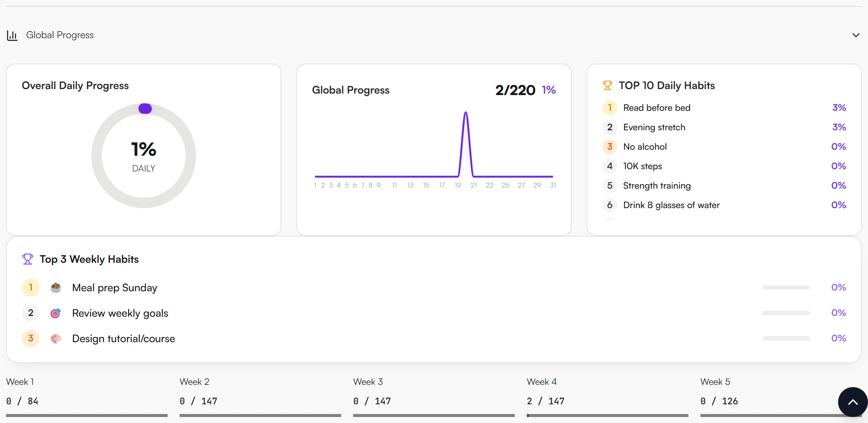Click rank badge 3 beside Design tutorial/course
The width and height of the screenshot is (868, 423).
click(x=31, y=338)
